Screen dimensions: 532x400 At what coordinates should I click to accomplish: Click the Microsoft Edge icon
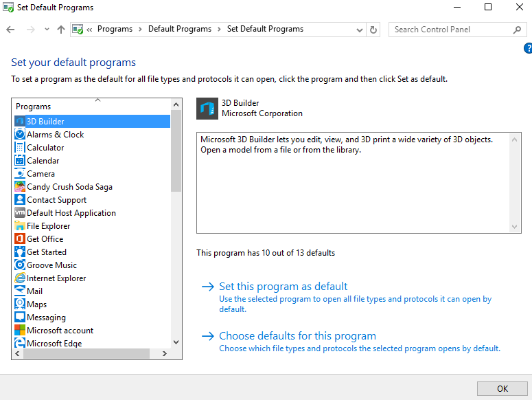click(20, 343)
